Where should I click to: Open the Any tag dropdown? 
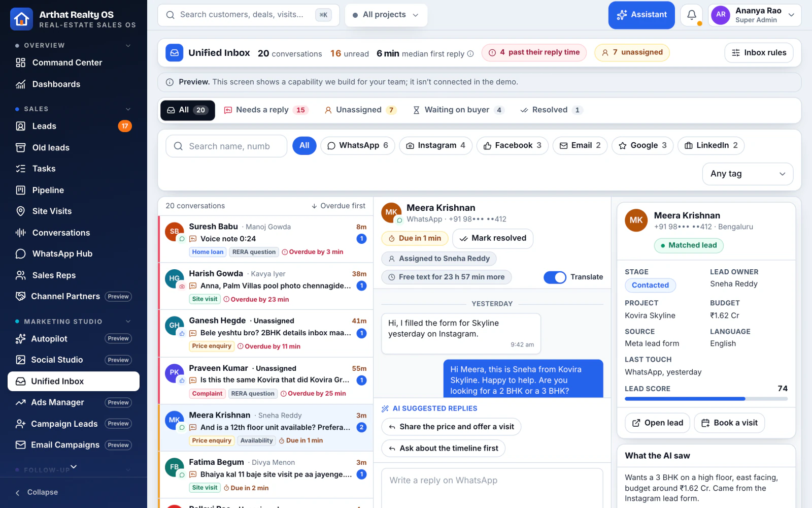coord(748,174)
